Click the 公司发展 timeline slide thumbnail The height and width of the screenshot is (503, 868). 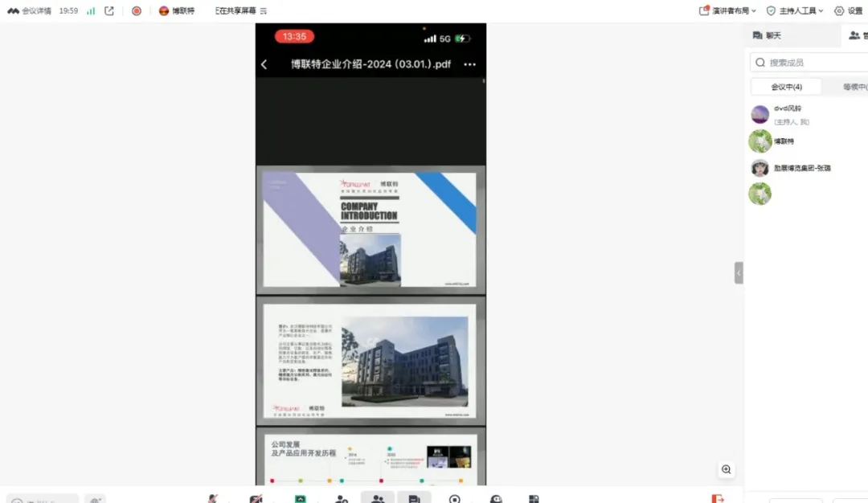click(371, 456)
